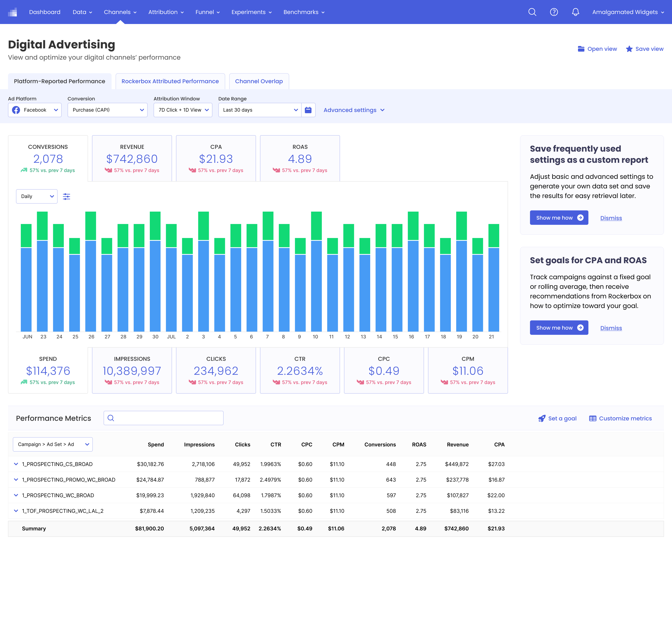
Task: Open the Benchmarks menu
Action: pos(304,12)
